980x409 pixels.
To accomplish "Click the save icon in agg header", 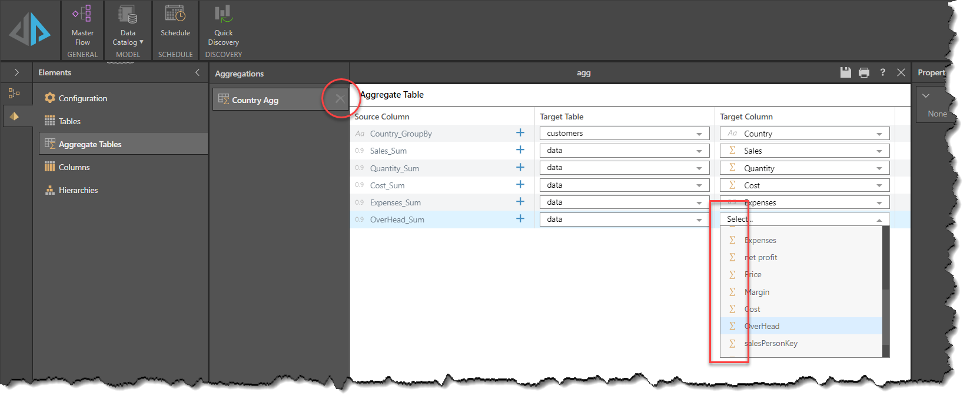I will coord(845,72).
